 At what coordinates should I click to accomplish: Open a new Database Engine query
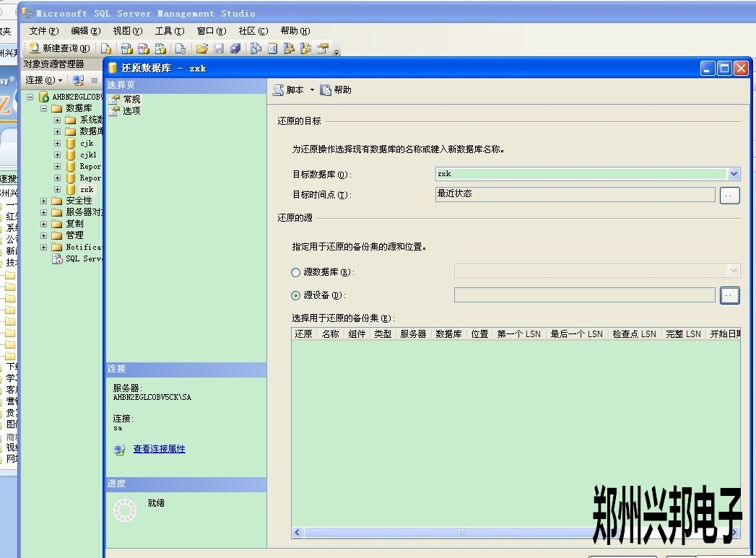pos(106,48)
